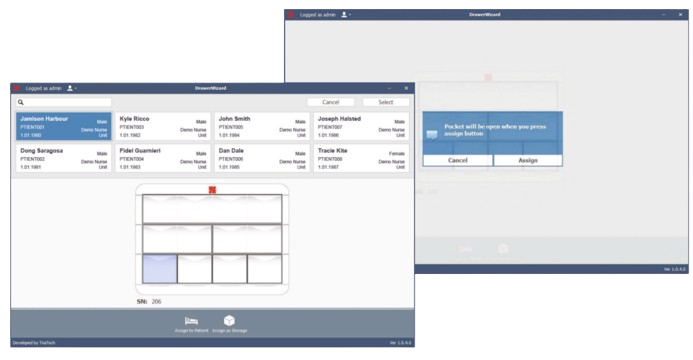Select the Kyle Ricco patient card

point(163,126)
